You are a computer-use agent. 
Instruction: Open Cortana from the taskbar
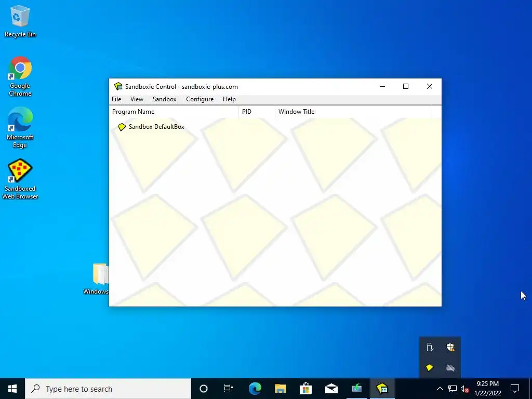[x=204, y=389]
